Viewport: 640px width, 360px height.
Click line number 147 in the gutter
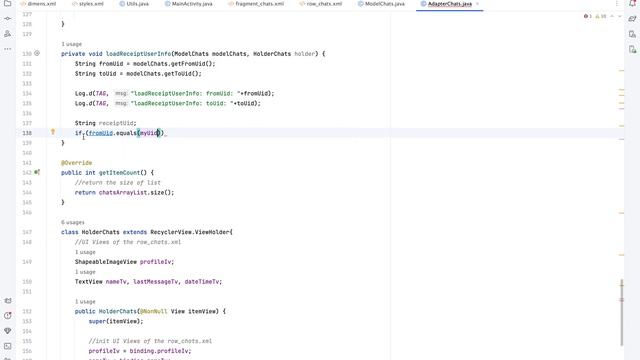pos(27,232)
